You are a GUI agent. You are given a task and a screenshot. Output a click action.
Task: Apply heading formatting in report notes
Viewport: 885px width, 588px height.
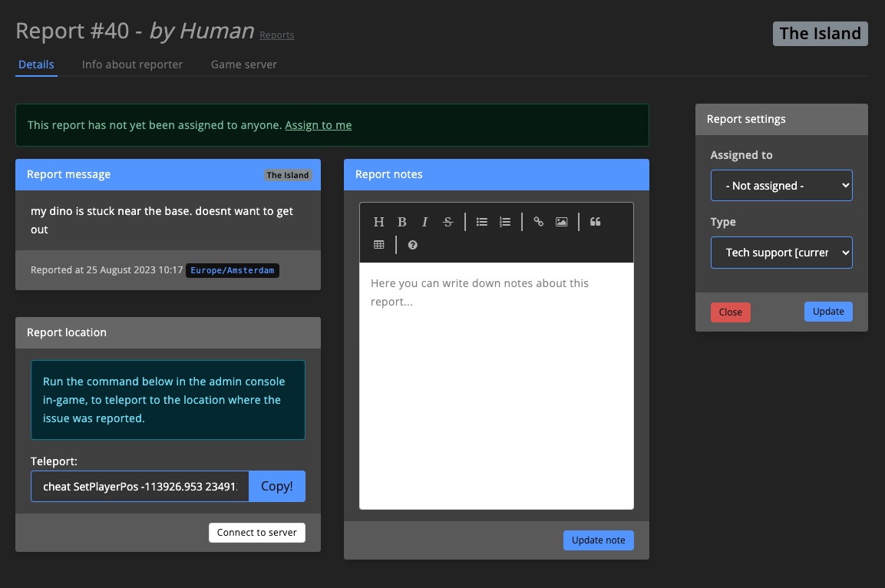[378, 222]
